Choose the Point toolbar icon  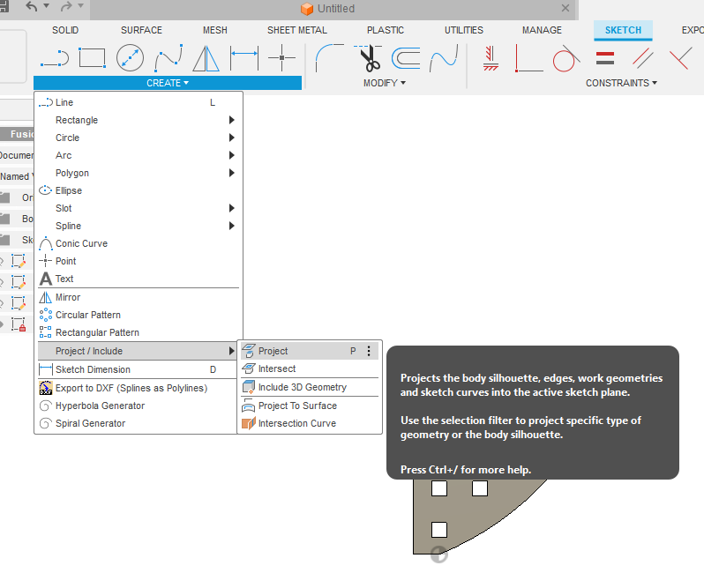point(282,58)
